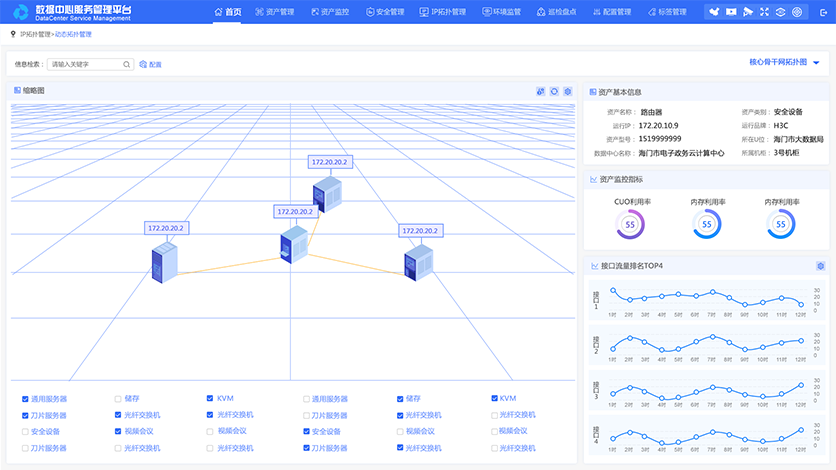Open settings gear of 接口流量排名TOP4 panel
836x470 pixels.
(821, 266)
